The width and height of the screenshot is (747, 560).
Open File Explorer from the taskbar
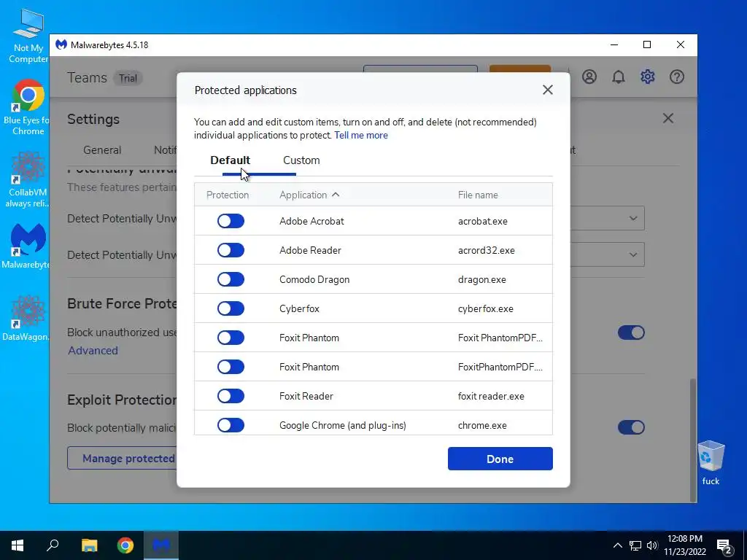[x=89, y=545]
